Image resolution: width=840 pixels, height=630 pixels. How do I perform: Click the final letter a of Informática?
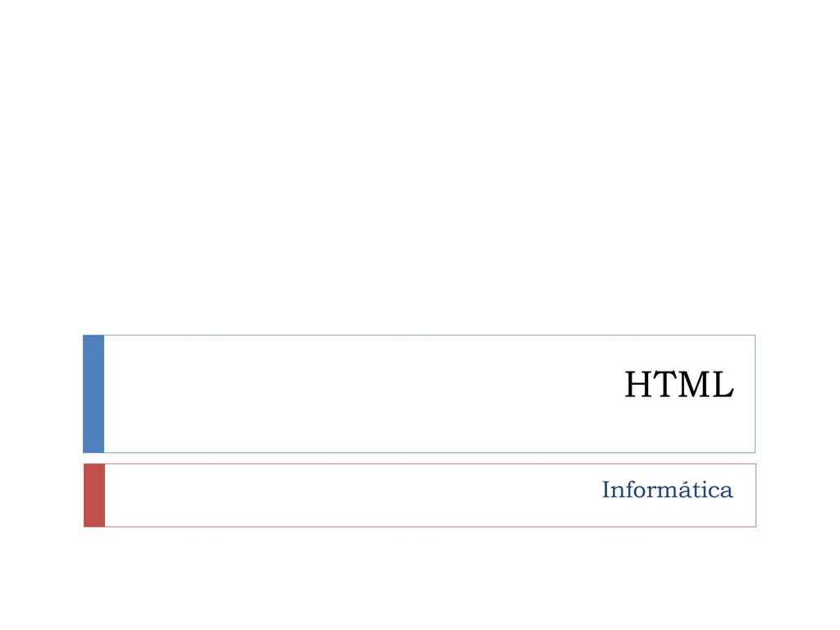click(x=727, y=492)
